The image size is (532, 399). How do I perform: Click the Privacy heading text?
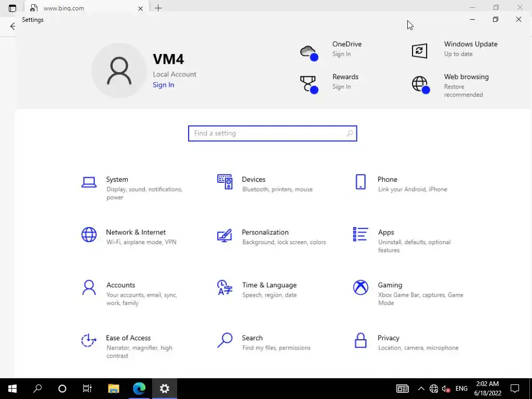(x=389, y=338)
